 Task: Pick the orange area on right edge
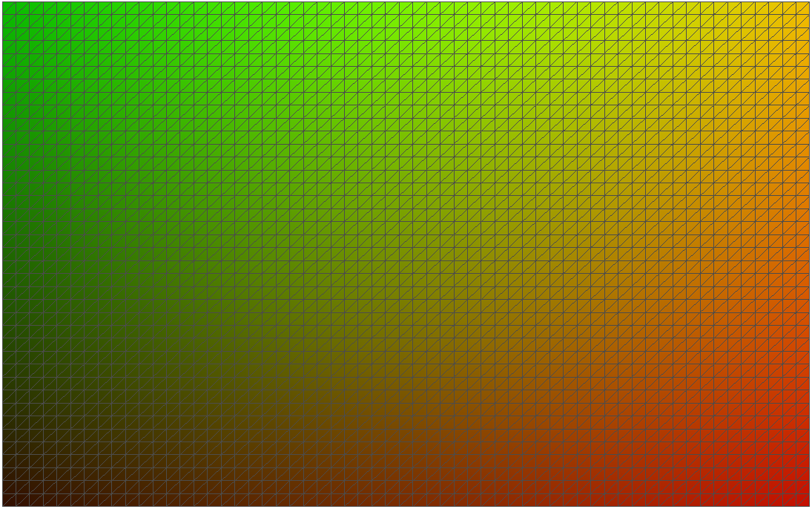tap(802, 223)
